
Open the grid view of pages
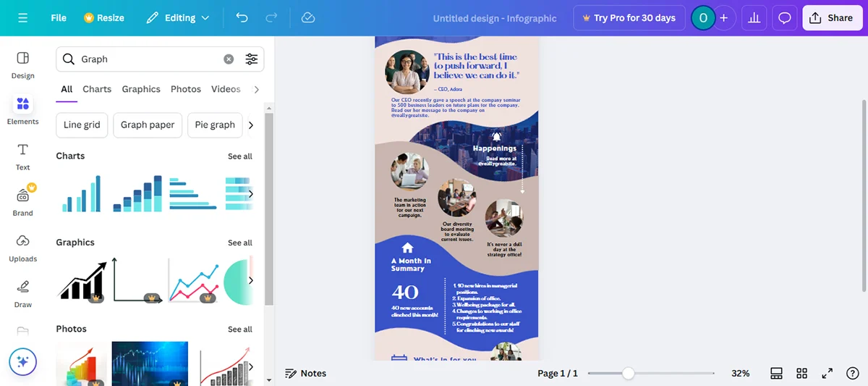[801, 374]
